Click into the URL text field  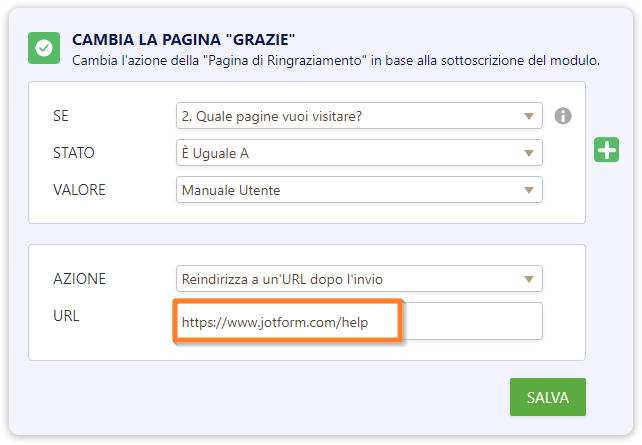click(360, 322)
